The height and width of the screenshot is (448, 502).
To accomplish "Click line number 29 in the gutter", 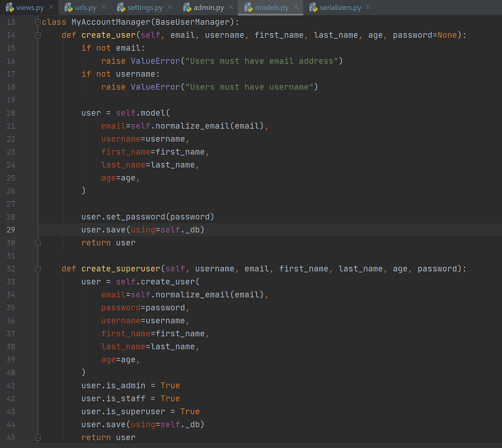I will click(x=11, y=230).
